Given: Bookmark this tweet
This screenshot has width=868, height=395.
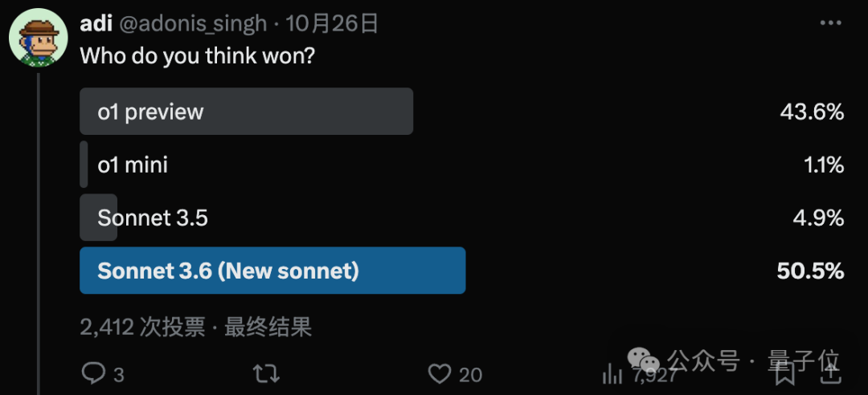Looking at the screenshot, I should (785, 373).
